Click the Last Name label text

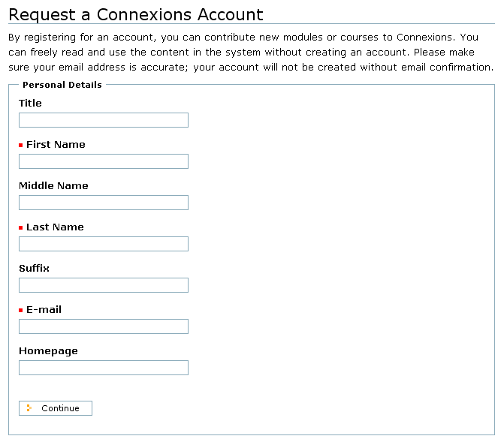tap(55, 227)
